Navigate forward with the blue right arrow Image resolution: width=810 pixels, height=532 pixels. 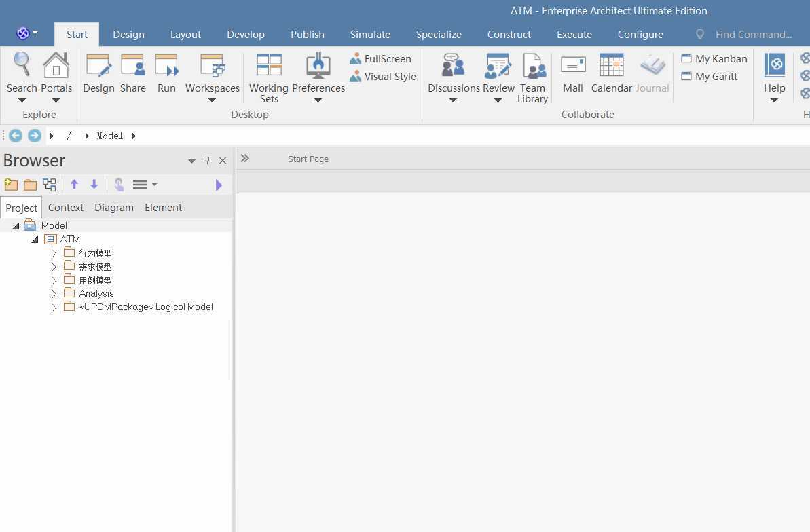35,136
